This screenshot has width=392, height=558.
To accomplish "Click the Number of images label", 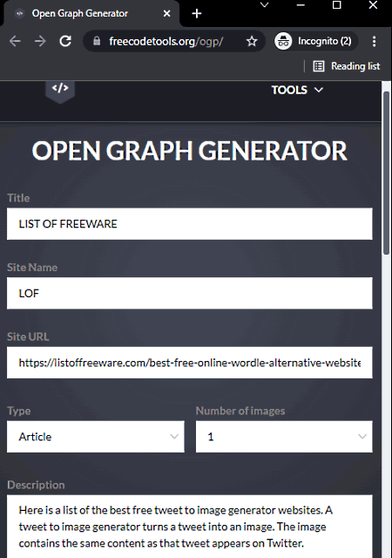I will pyautogui.click(x=240, y=411).
